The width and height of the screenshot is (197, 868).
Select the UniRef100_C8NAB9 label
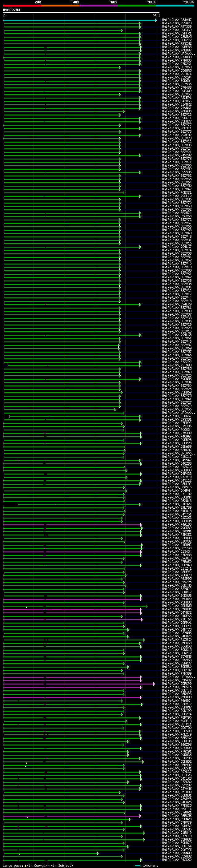point(177,447)
